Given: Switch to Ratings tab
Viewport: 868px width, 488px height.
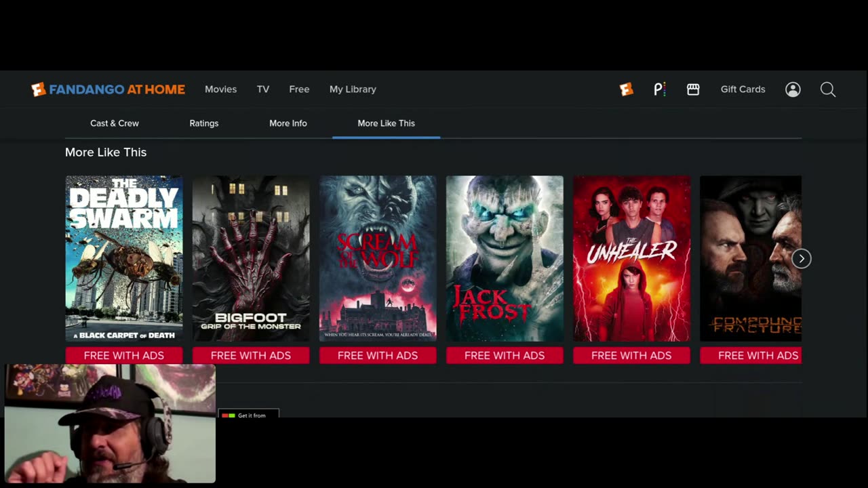Looking at the screenshot, I should (x=204, y=123).
